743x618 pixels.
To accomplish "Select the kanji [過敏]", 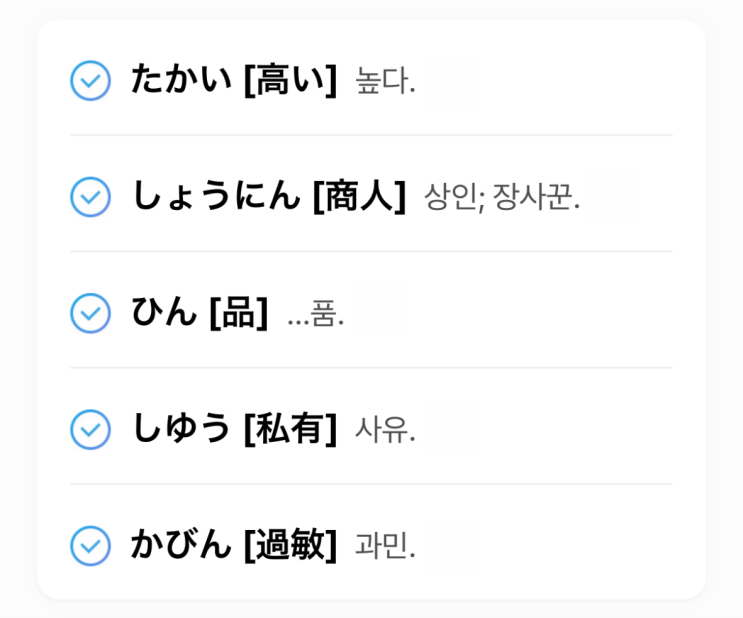I will (x=291, y=546).
